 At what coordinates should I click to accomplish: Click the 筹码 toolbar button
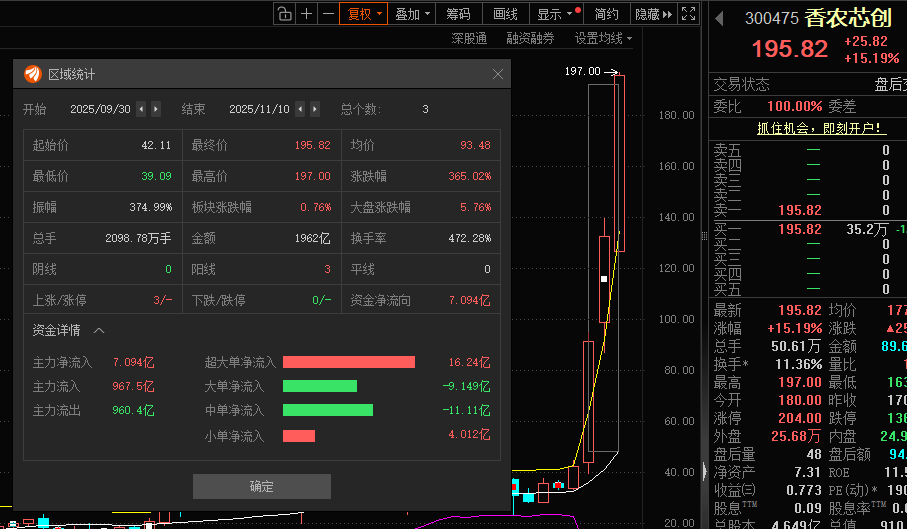458,14
